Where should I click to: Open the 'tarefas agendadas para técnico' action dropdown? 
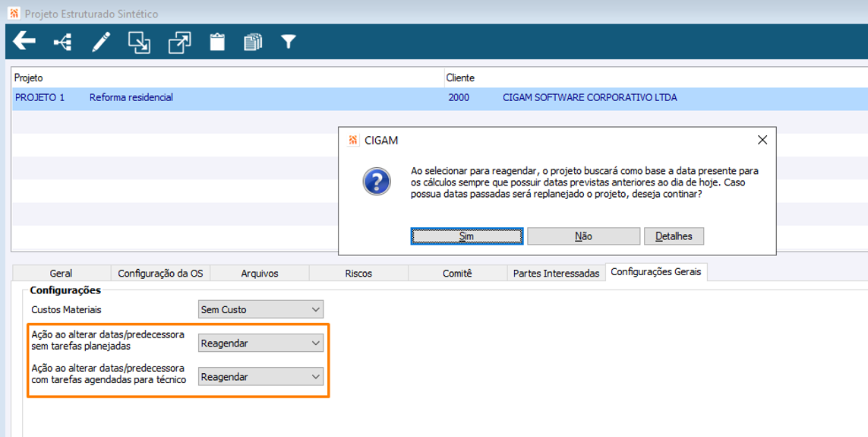point(260,377)
